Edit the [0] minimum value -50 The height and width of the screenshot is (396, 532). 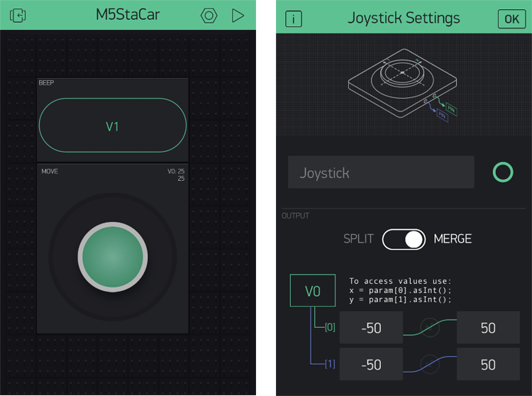click(x=371, y=327)
